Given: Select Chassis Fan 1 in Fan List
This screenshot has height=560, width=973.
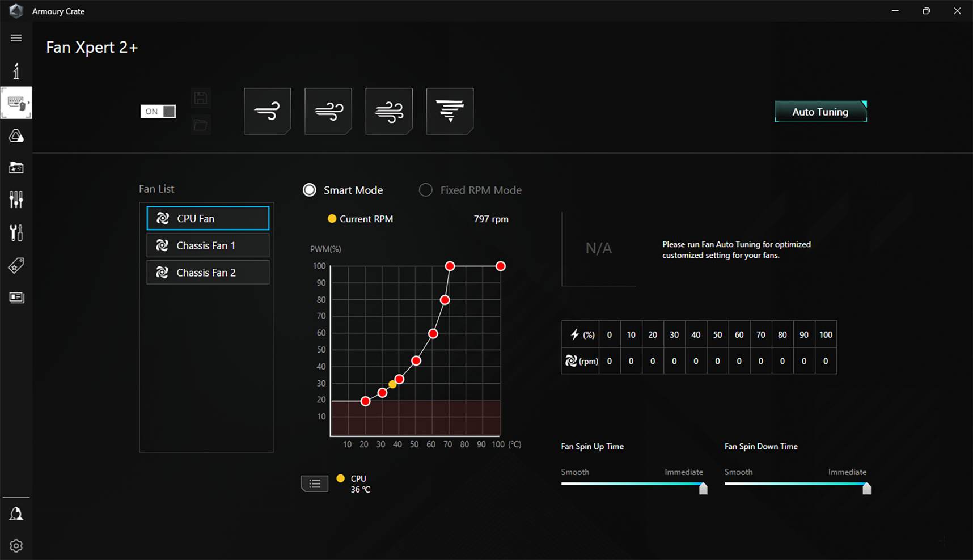Looking at the screenshot, I should pos(208,245).
